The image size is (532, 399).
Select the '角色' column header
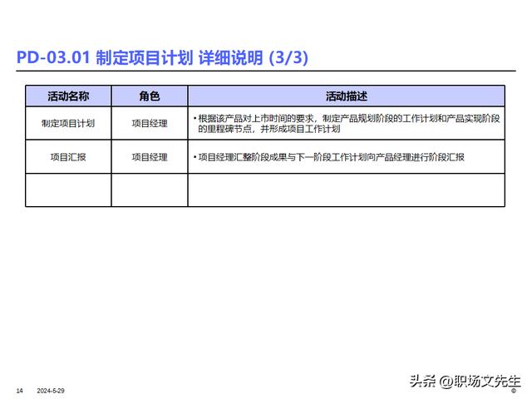click(150, 96)
